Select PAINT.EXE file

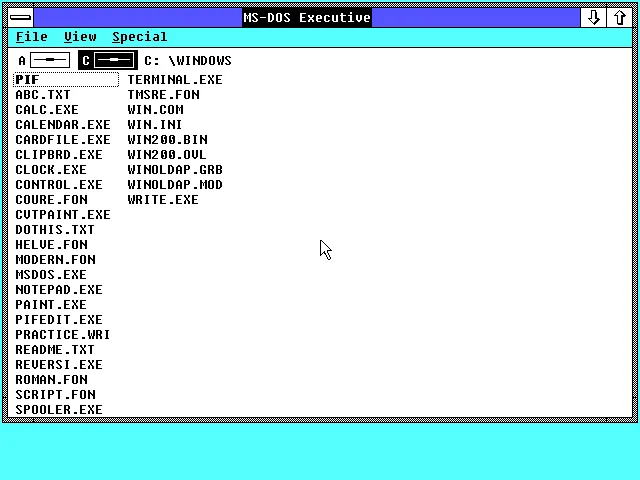(51, 305)
